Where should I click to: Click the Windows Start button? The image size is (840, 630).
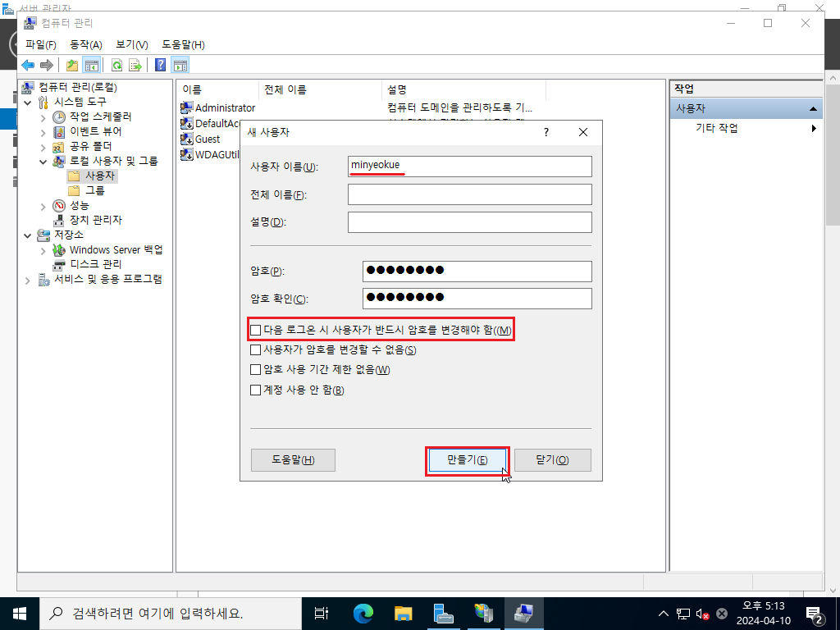[20, 614]
